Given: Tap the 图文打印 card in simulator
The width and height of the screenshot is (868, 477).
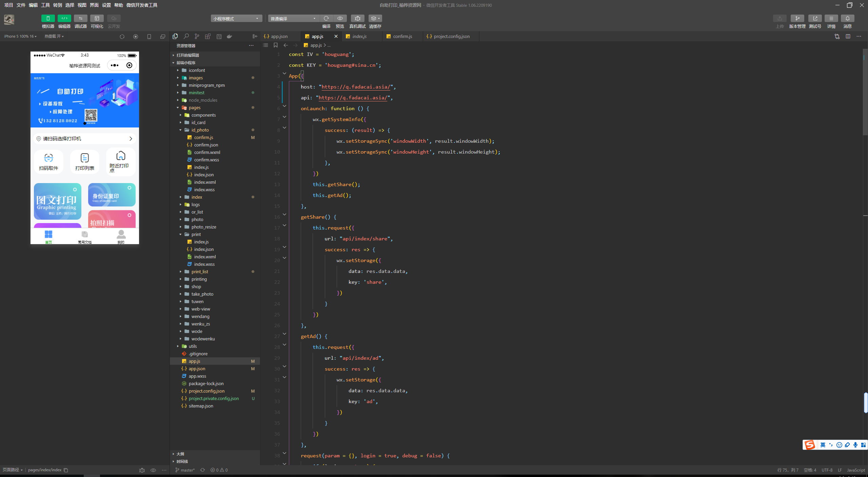Looking at the screenshot, I should [58, 201].
